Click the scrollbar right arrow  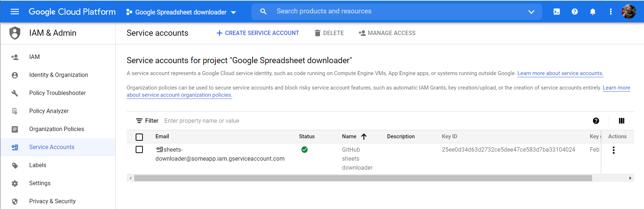point(630,178)
